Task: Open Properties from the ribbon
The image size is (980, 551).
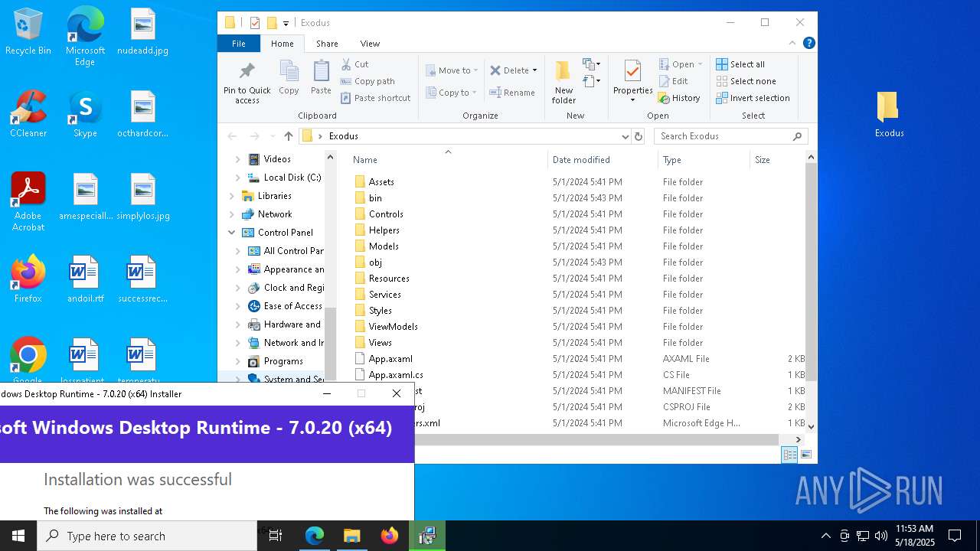Action: [x=632, y=81]
